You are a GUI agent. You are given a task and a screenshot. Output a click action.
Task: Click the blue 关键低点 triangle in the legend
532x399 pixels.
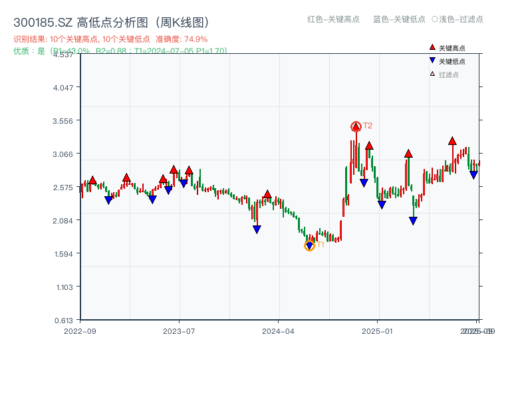tap(432, 61)
